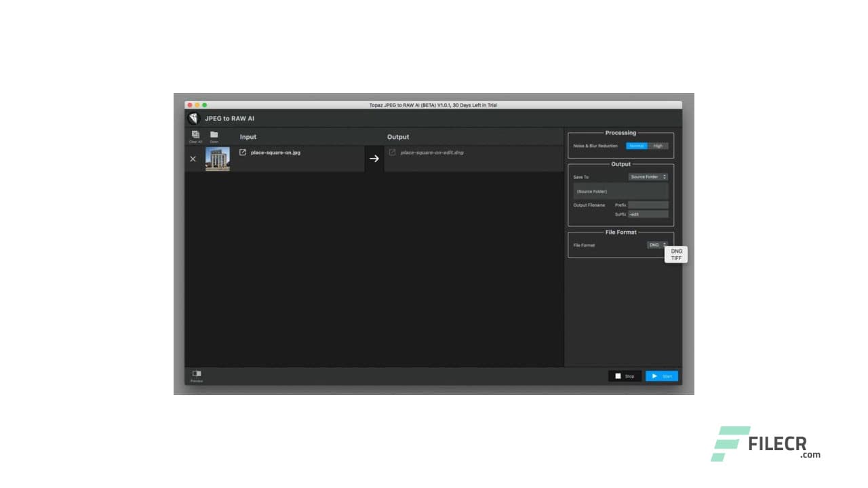Click the Start button
868x488 pixels.
click(x=662, y=376)
